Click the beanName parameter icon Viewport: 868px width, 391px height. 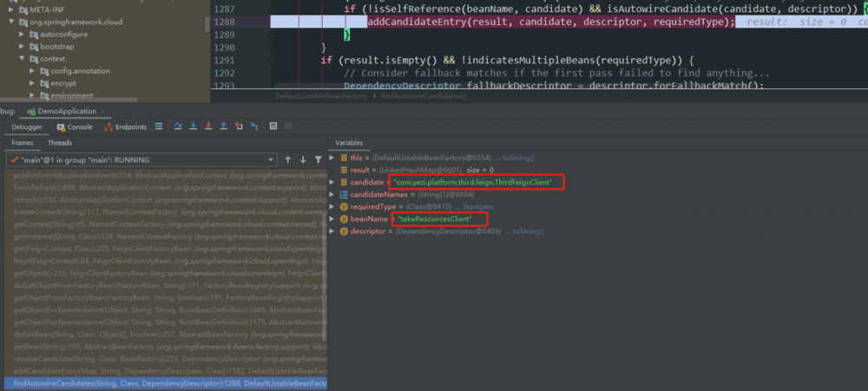point(344,219)
